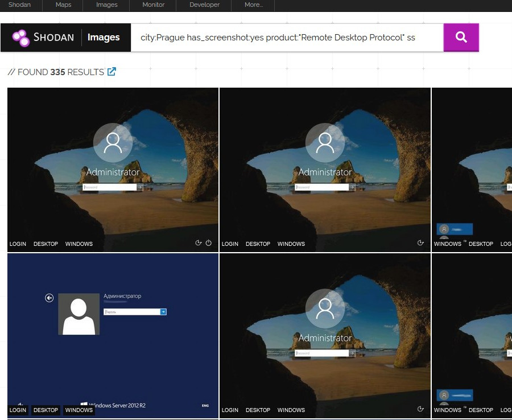Open the middle Administrator screenshot in second row
The image size is (512, 420).
pos(325,336)
